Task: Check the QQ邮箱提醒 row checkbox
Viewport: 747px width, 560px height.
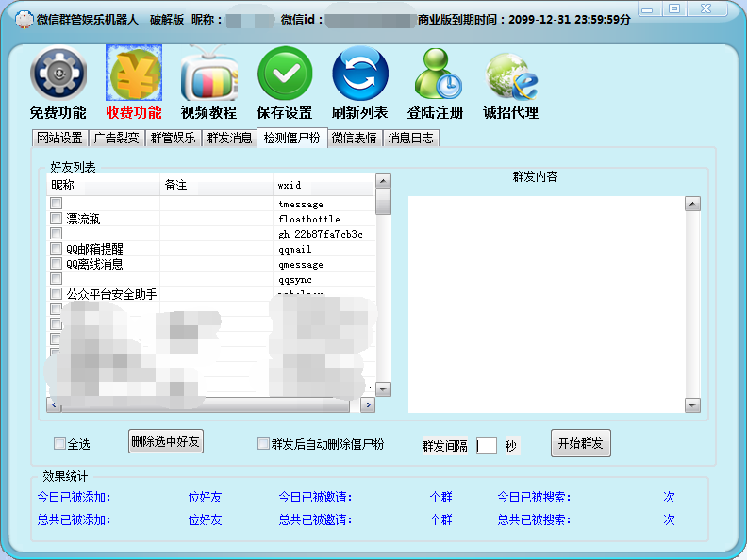Action: [x=57, y=249]
